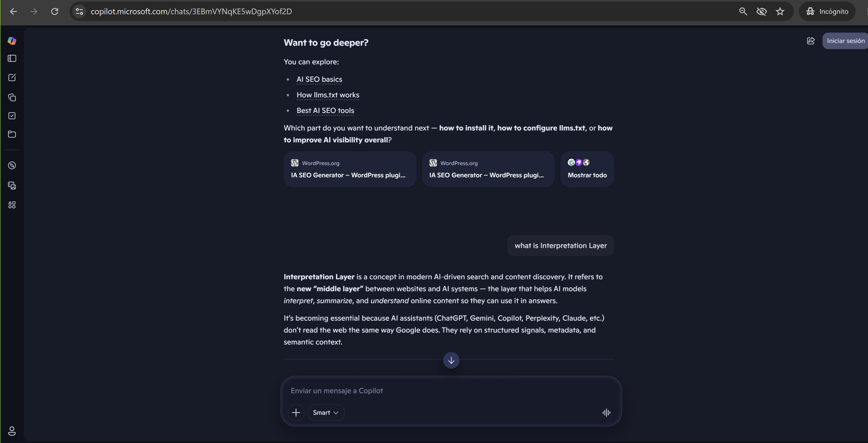Open the image library icon in sidebar

pos(12,186)
